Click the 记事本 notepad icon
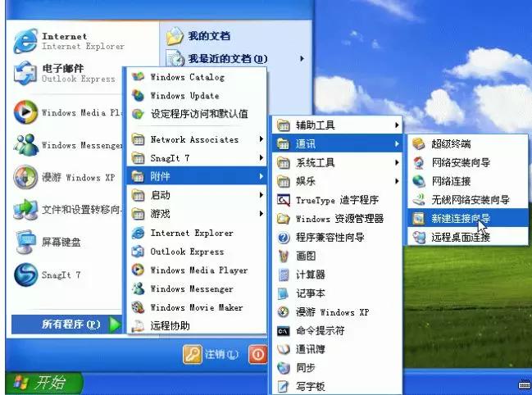Image resolution: width=532 pixels, height=395 pixels. point(284,293)
